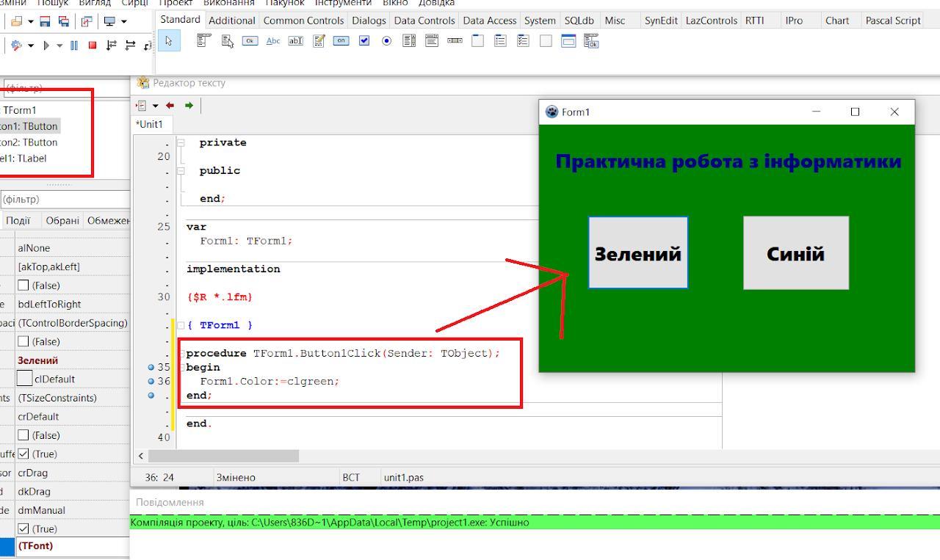
Task: Collapse the private section fold marker
Action: pyautogui.click(x=181, y=142)
